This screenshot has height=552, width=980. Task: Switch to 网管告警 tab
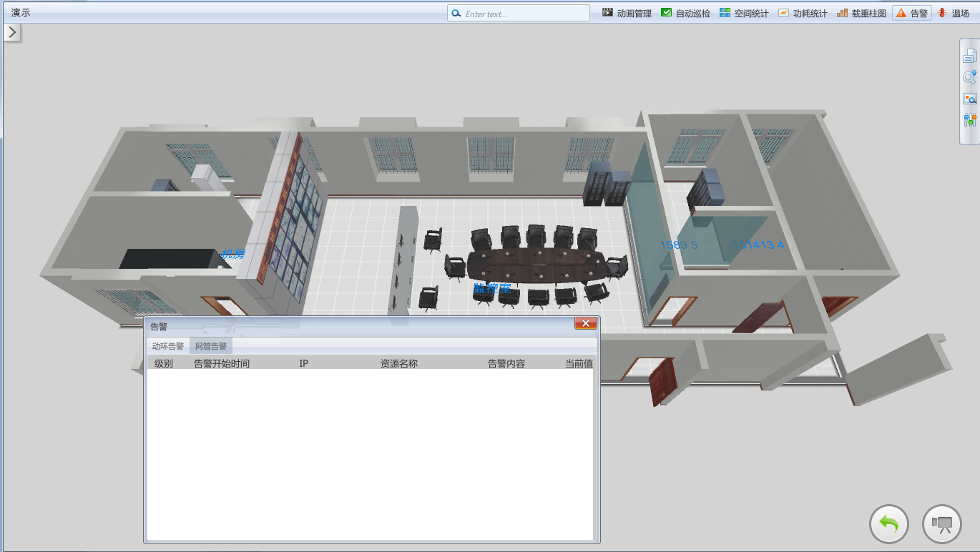(211, 346)
